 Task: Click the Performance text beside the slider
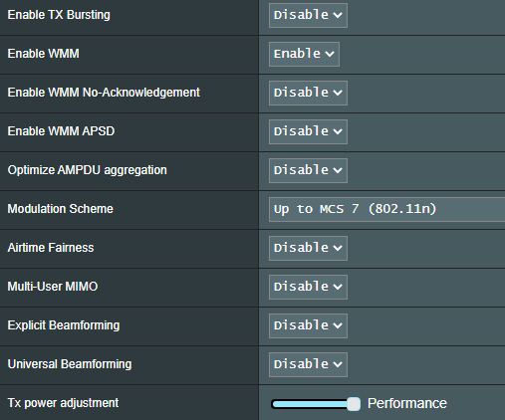(407, 403)
